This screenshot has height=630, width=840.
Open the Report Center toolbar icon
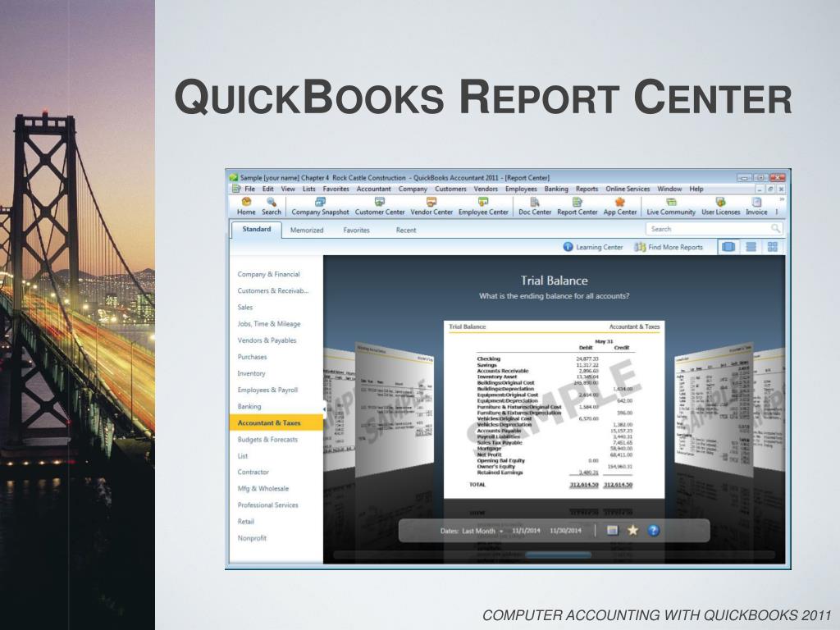click(577, 206)
